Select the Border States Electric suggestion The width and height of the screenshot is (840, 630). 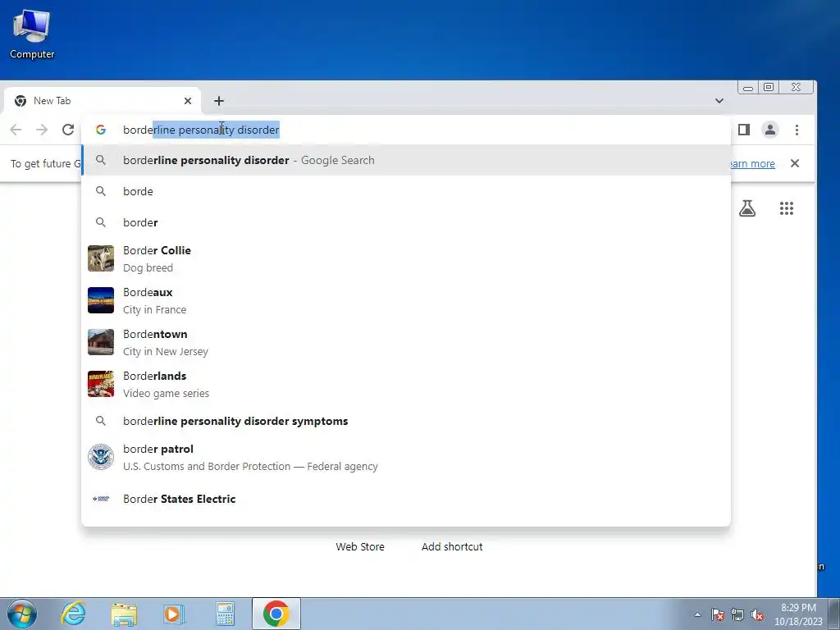tap(406, 499)
